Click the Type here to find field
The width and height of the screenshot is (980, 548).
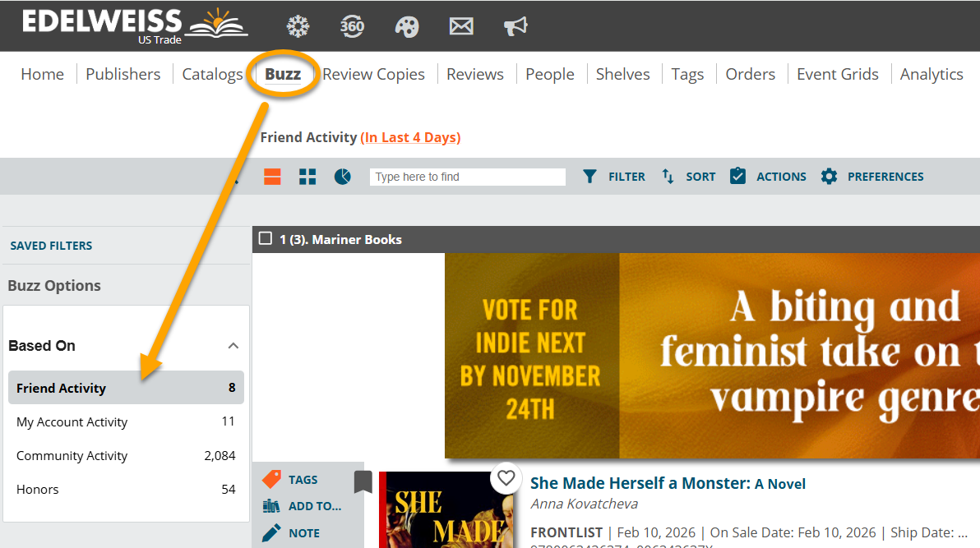(x=467, y=177)
